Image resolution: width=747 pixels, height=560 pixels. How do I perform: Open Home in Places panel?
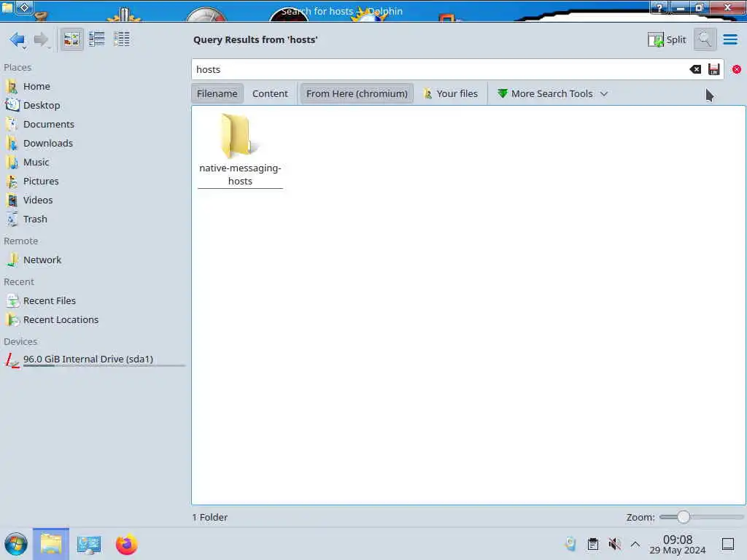coord(36,86)
